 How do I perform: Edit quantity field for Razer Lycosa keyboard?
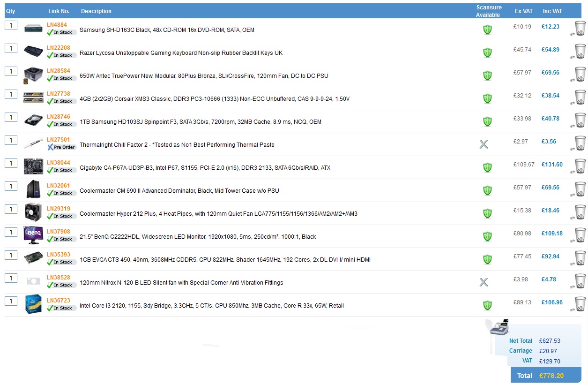point(11,48)
